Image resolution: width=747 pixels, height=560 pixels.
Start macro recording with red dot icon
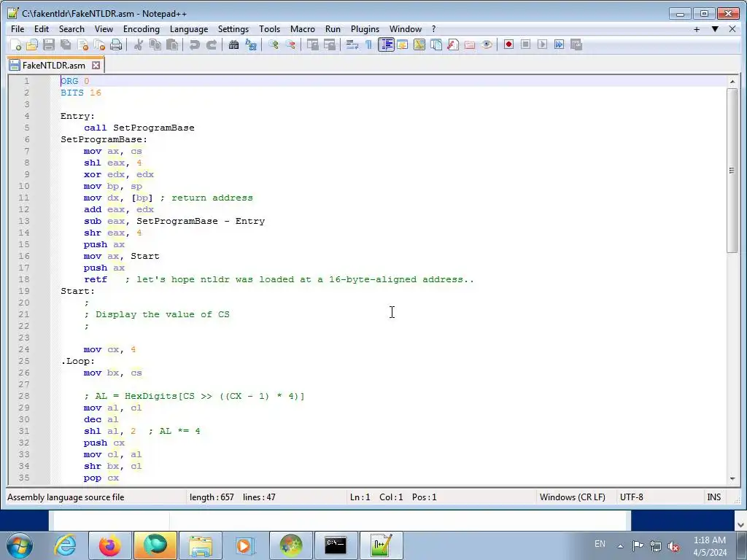pyautogui.click(x=508, y=44)
